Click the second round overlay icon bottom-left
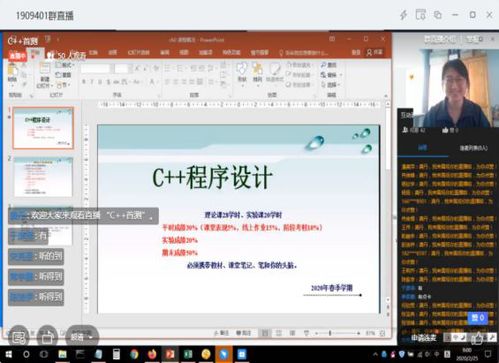The width and height of the screenshot is (499, 363). click(x=47, y=337)
